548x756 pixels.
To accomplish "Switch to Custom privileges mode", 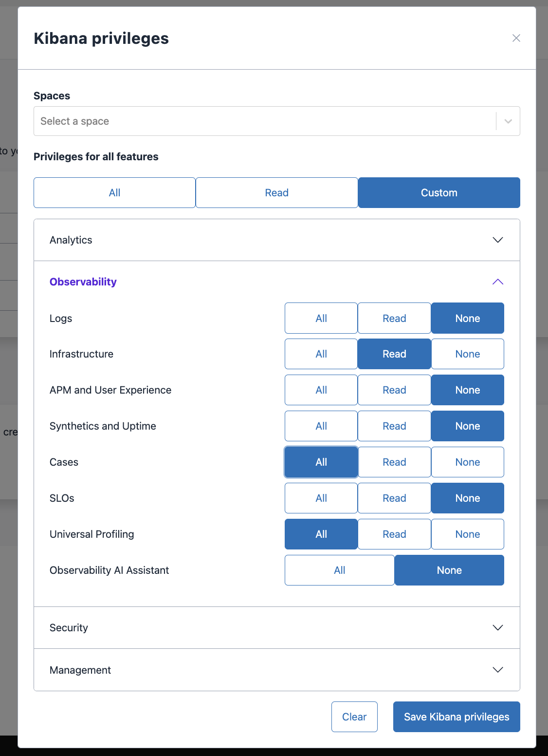I will 438,192.
